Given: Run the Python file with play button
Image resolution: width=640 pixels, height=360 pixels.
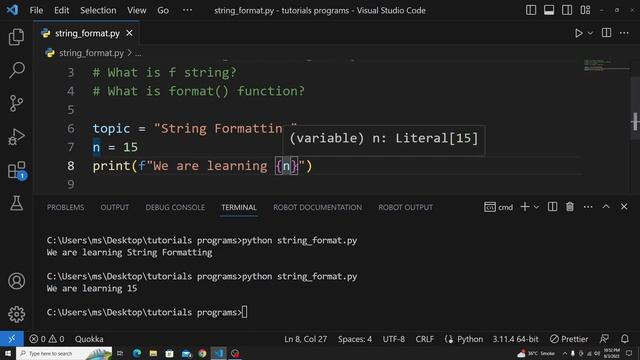Looking at the screenshot, I should click(x=578, y=33).
